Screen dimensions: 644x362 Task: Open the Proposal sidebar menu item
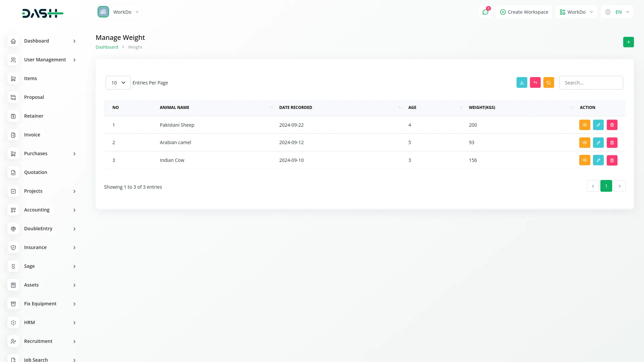34,97
